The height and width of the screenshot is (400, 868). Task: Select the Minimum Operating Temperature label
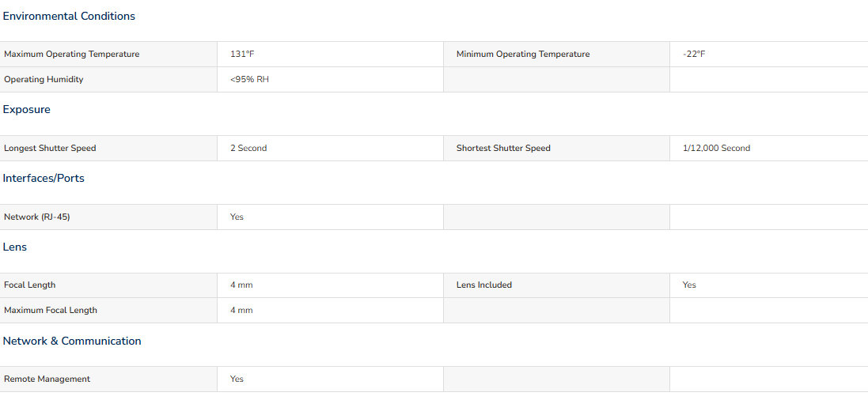(x=522, y=55)
